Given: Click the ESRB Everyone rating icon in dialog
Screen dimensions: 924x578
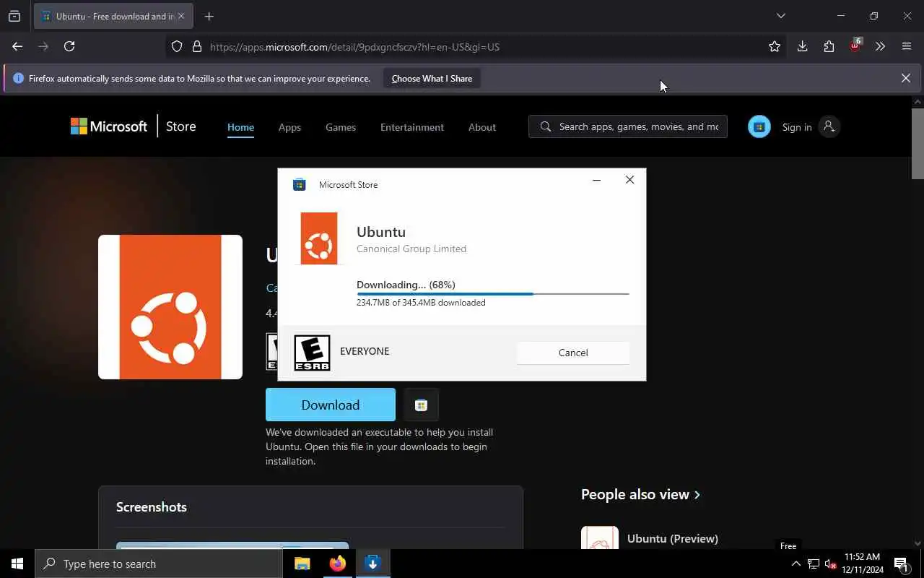Looking at the screenshot, I should point(312,353).
